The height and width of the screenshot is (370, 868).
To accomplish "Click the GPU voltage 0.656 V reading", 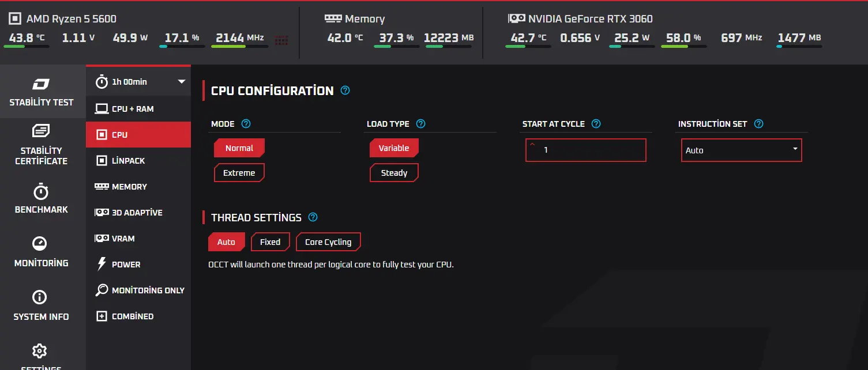I will [580, 38].
